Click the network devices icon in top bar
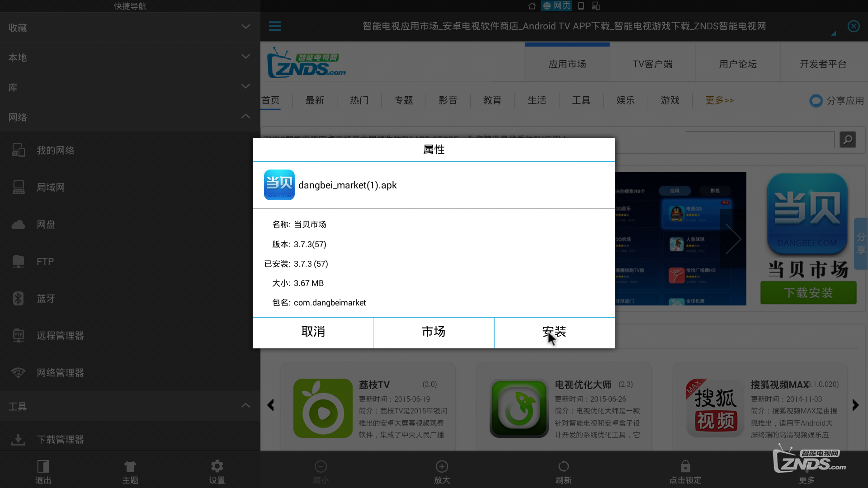Image resolution: width=868 pixels, height=488 pixels. coord(596,6)
